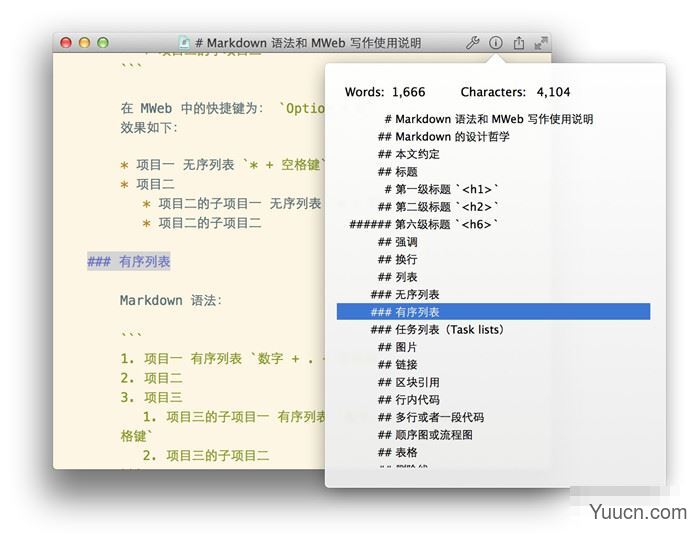Toggle the fullscreen arrows icon

coord(541,43)
